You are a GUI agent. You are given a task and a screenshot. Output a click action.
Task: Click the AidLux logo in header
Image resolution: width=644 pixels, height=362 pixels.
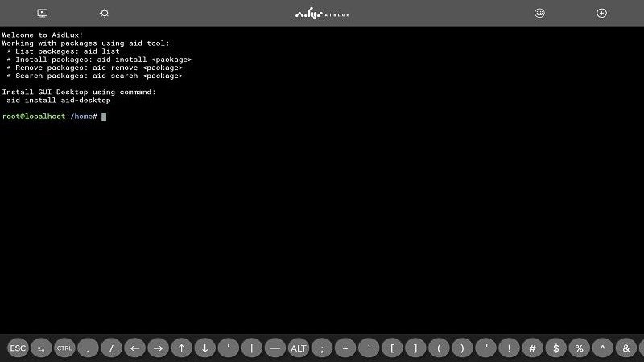coord(322,14)
